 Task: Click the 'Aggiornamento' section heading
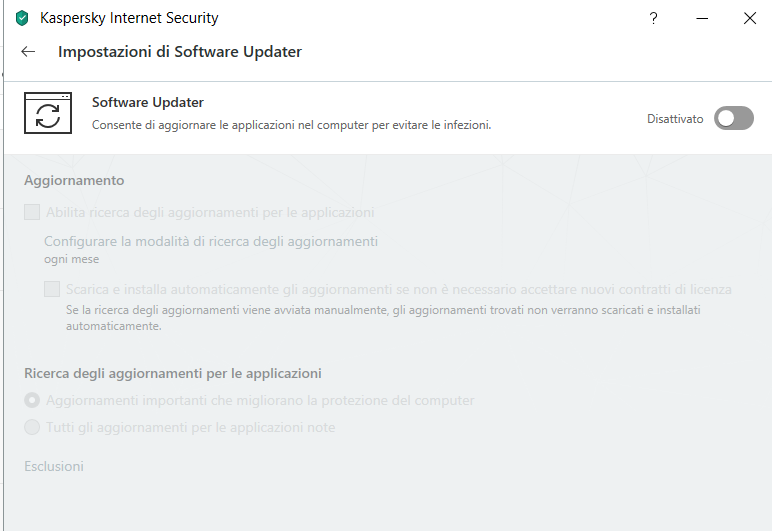74,181
